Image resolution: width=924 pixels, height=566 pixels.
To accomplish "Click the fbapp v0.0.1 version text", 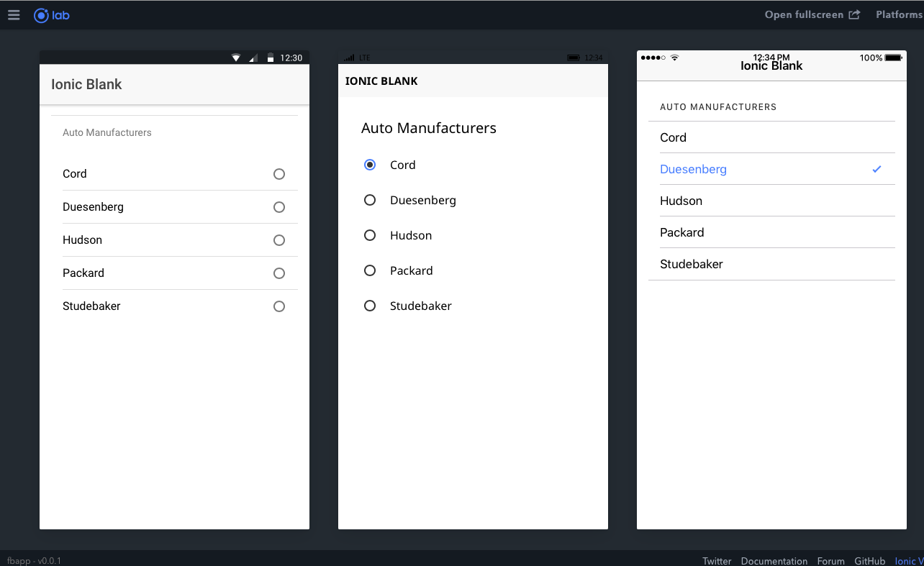I will click(34, 561).
